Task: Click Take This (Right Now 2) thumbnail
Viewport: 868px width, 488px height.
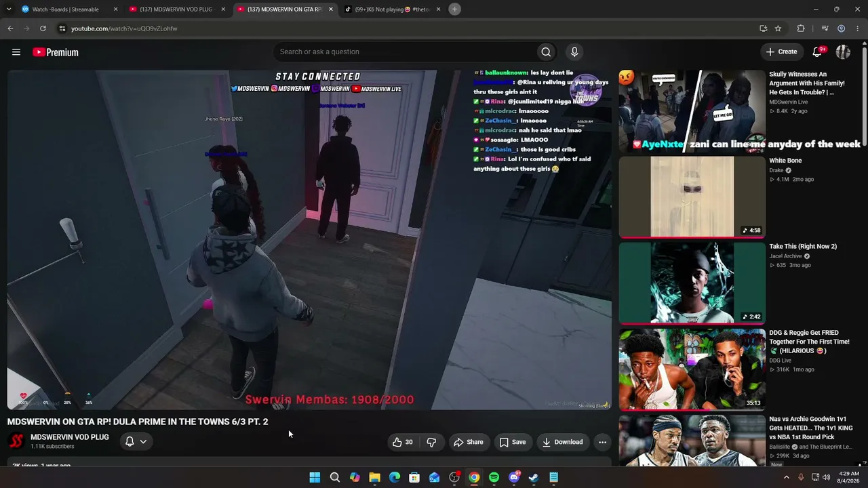Action: [692, 283]
